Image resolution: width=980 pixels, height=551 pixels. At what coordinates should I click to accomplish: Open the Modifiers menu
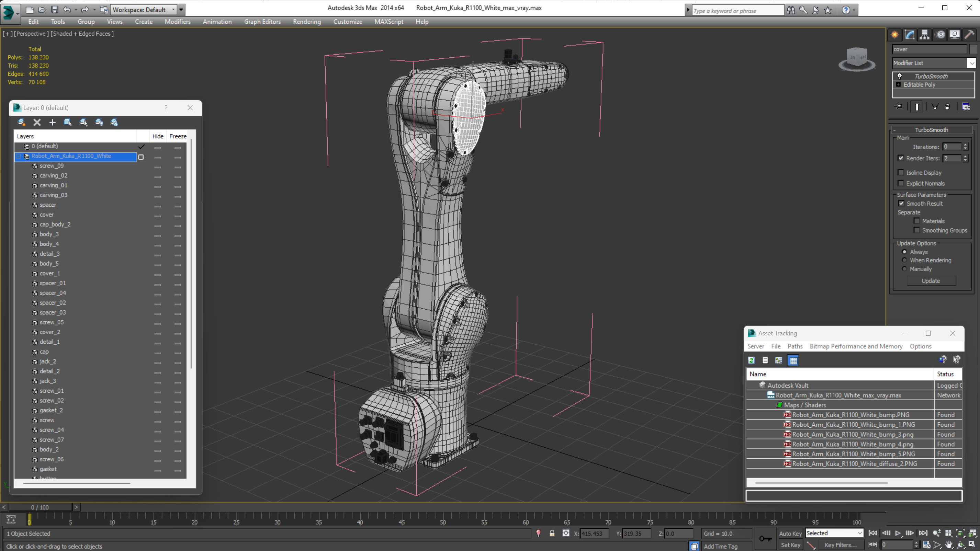click(x=178, y=22)
